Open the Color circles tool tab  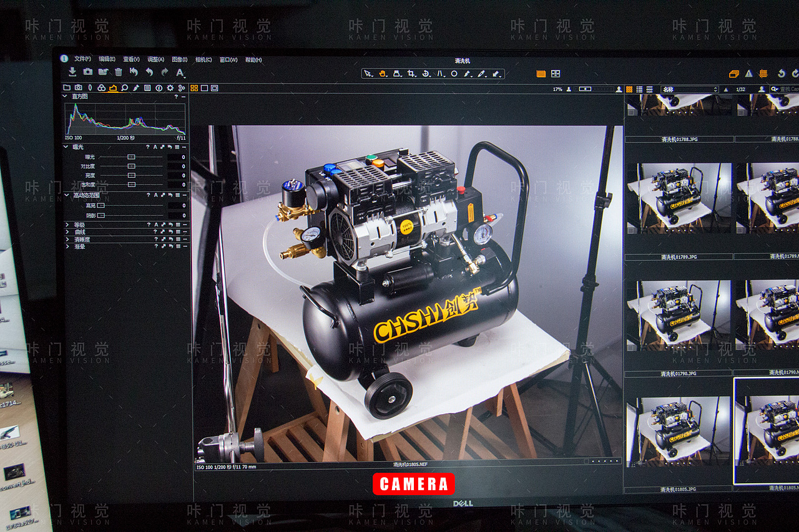point(101,88)
